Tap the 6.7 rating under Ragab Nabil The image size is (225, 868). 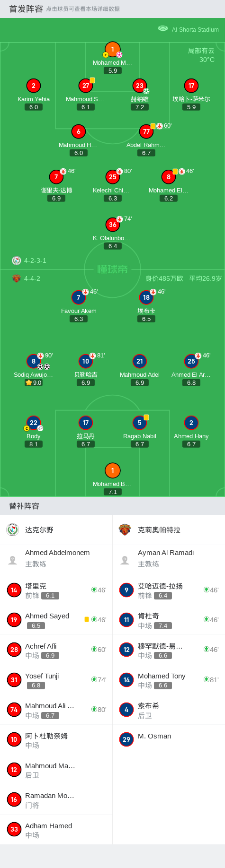coord(139,444)
